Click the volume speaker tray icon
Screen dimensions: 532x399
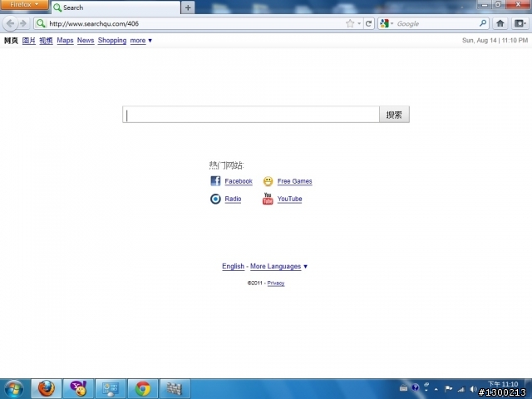point(473,389)
